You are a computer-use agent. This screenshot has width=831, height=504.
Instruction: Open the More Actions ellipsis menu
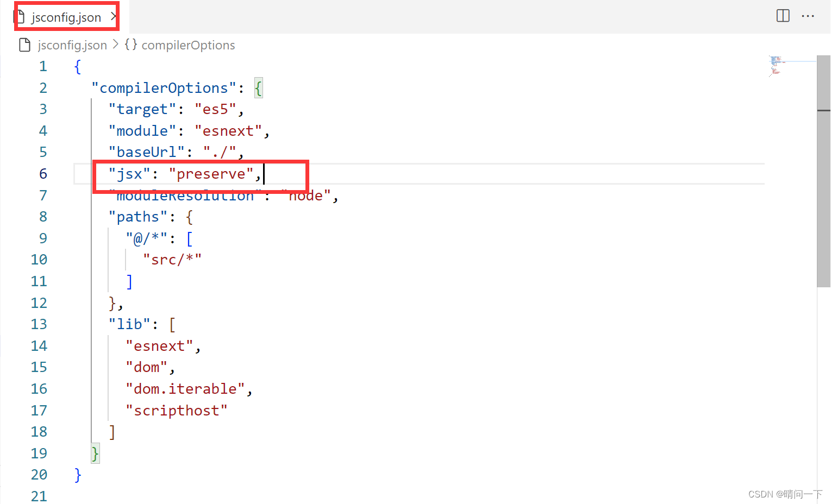pyautogui.click(x=808, y=16)
